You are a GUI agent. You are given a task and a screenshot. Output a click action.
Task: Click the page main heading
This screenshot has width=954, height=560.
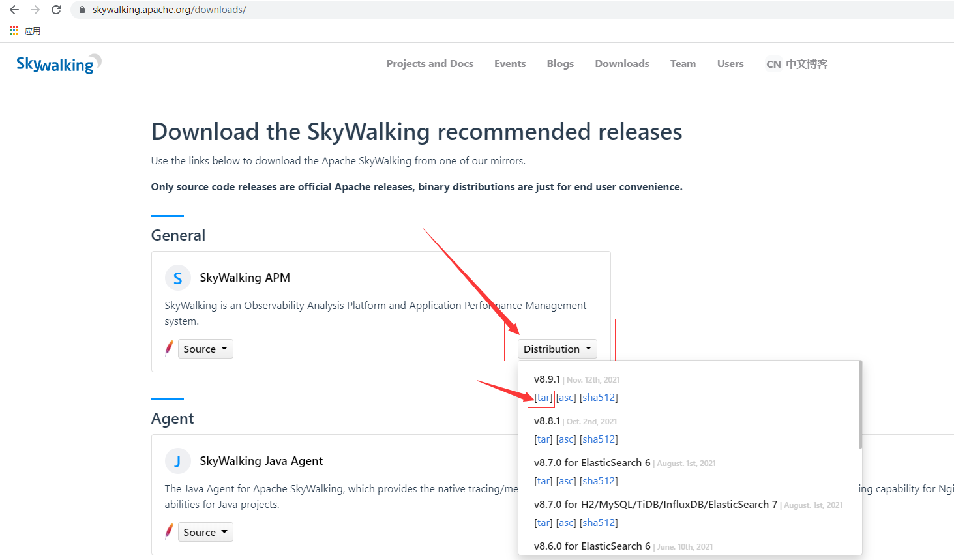coord(417,132)
